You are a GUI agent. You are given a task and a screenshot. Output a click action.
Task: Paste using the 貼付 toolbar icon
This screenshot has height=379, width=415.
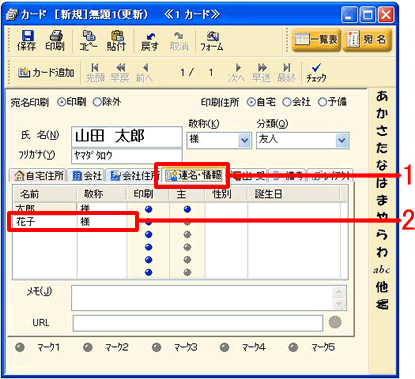[116, 40]
